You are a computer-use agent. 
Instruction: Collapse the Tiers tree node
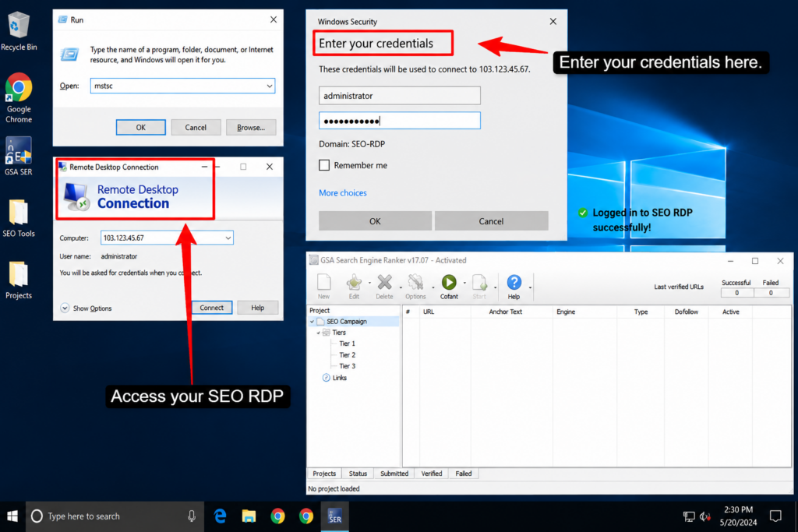coord(319,333)
